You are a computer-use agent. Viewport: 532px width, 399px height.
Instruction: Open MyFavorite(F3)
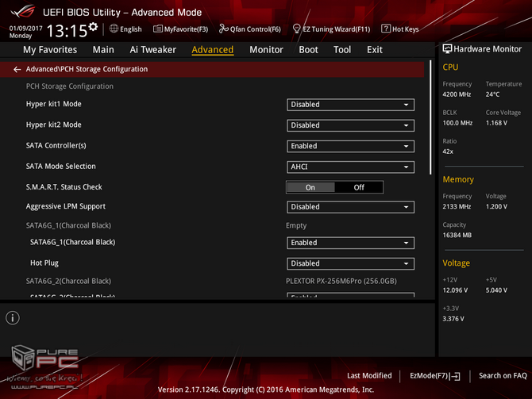(181, 29)
